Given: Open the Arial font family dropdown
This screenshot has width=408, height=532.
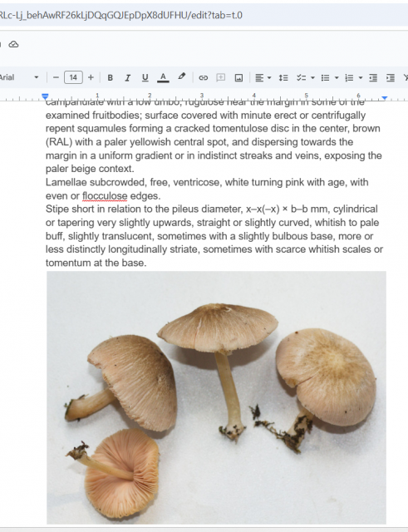Looking at the screenshot, I should click(x=18, y=77).
